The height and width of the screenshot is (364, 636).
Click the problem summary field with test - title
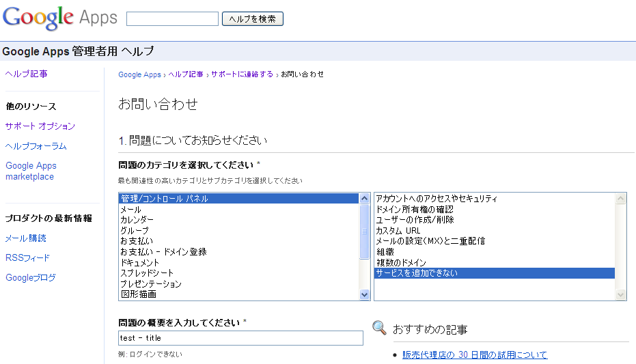tap(240, 338)
